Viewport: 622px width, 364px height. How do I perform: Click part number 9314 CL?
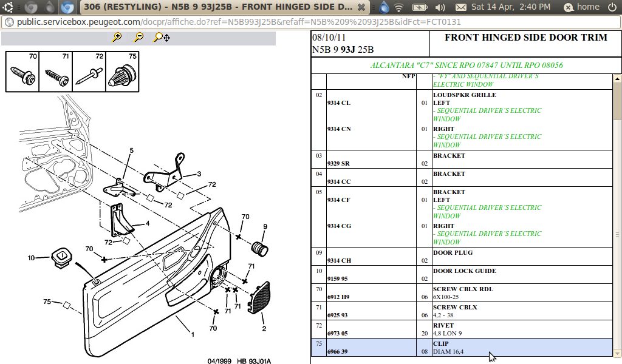pos(338,103)
